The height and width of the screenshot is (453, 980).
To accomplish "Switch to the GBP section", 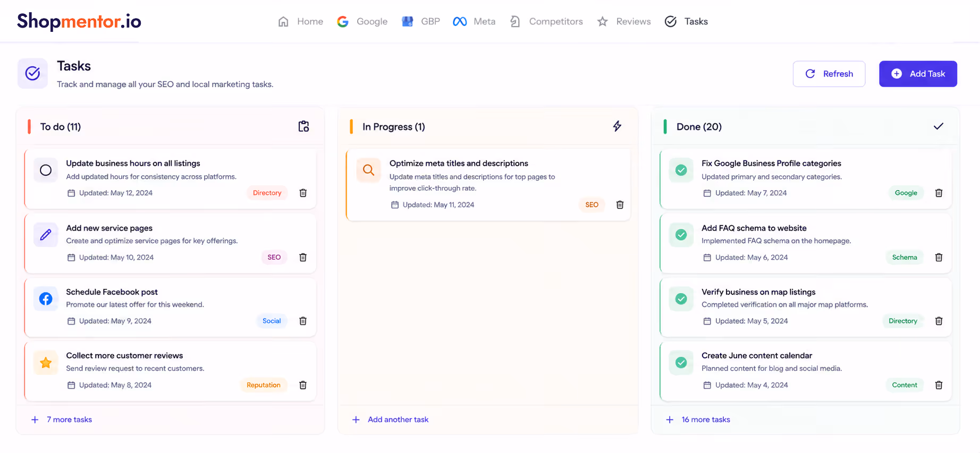I will coord(421,21).
